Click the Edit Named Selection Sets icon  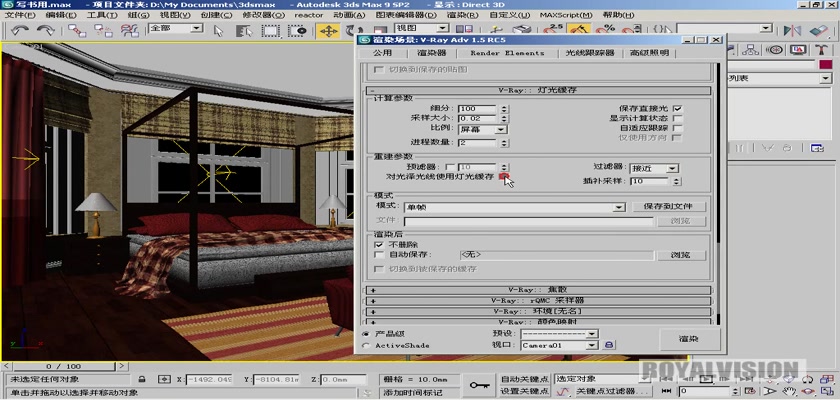click(662, 29)
